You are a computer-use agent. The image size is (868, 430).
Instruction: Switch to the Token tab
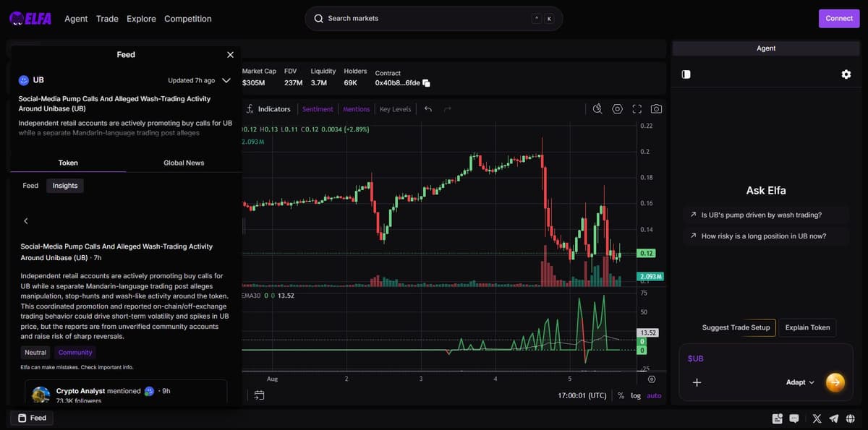pyautogui.click(x=68, y=163)
